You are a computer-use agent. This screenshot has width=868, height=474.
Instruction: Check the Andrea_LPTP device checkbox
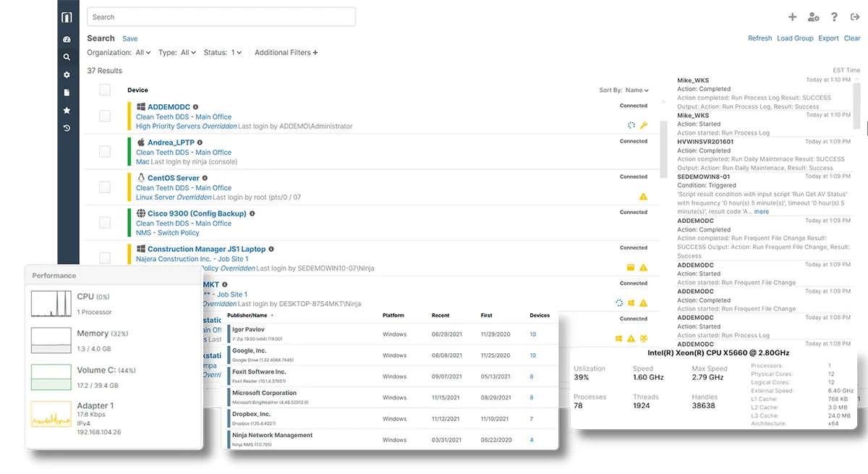point(105,151)
